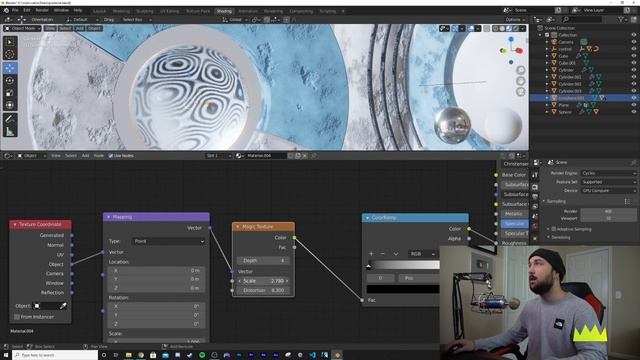Image resolution: width=640 pixels, height=360 pixels.
Task: Click the unlink material X icon in node header
Action: tap(305, 156)
